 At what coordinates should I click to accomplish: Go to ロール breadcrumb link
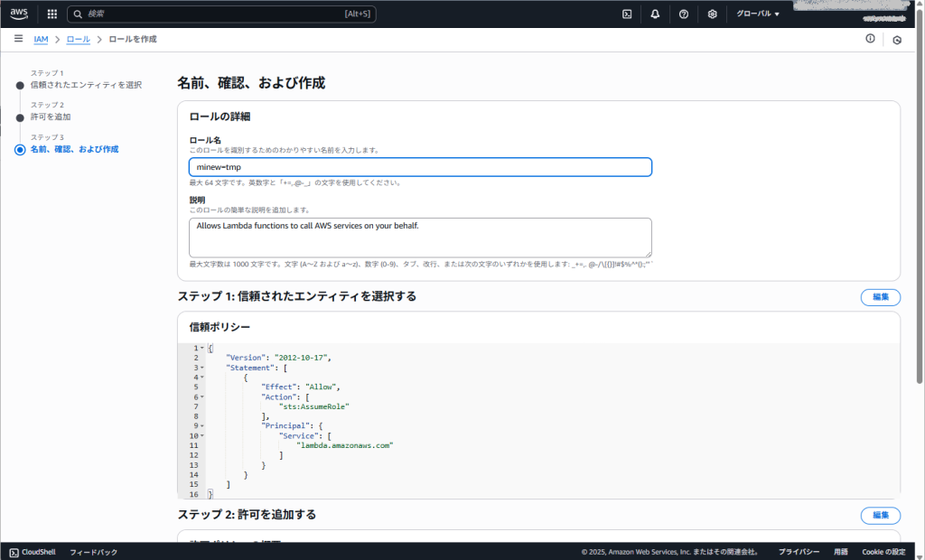[x=79, y=40]
